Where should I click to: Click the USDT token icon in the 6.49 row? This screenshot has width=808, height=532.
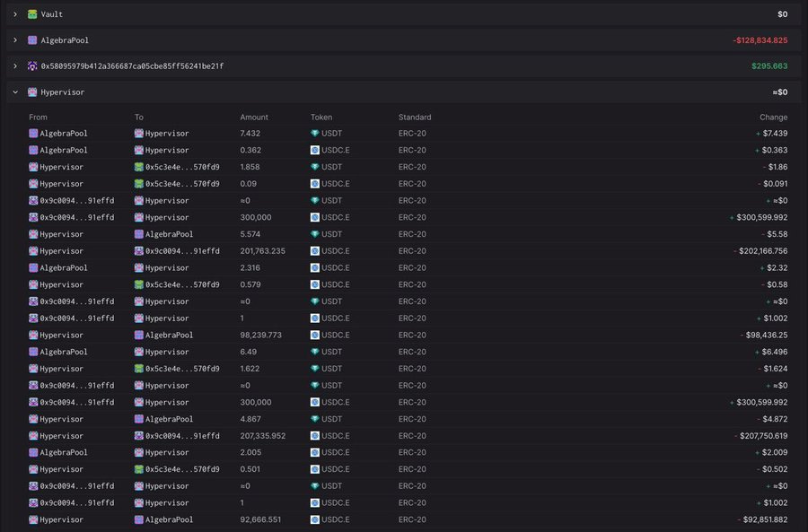click(x=315, y=352)
